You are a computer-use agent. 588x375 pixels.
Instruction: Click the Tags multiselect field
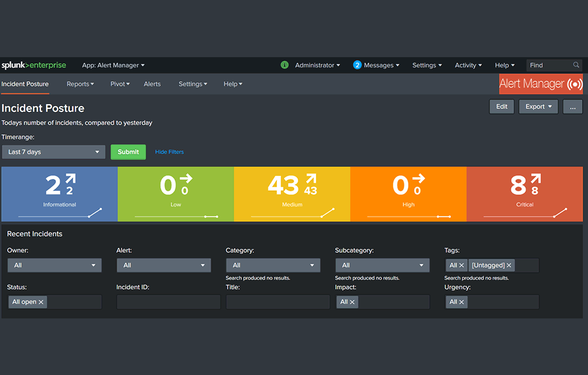492,265
